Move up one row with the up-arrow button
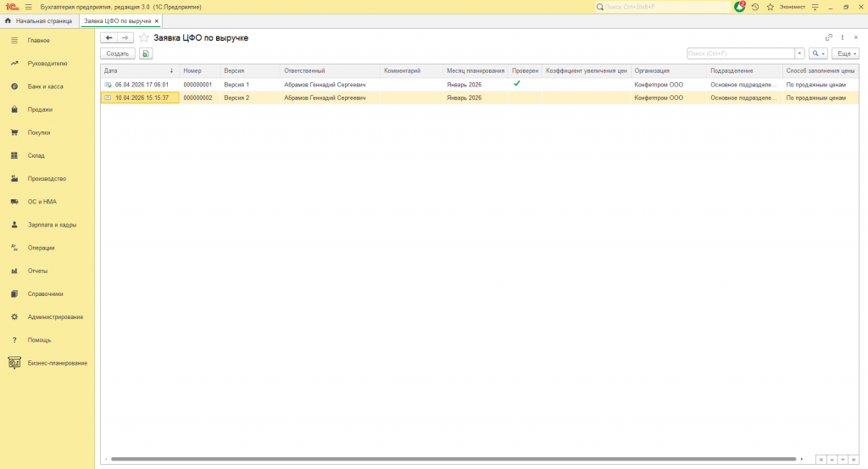 [832, 460]
